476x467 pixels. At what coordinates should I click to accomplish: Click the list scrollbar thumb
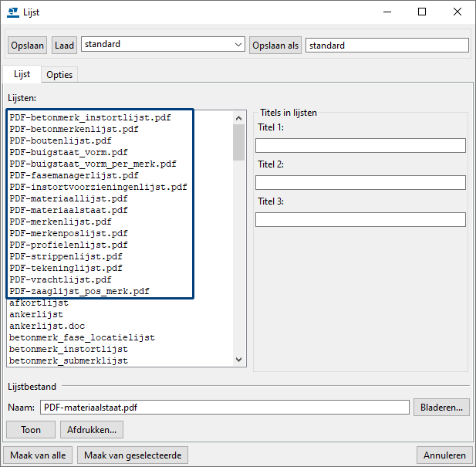[239, 142]
